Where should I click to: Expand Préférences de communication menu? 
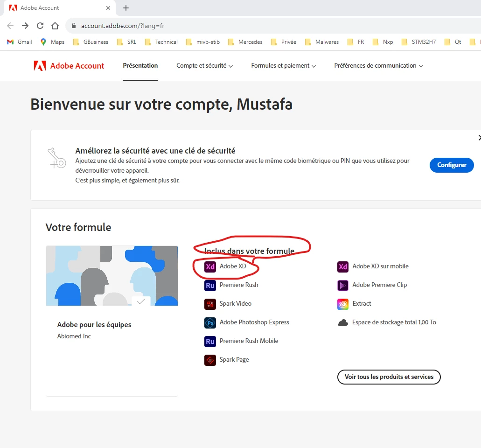click(x=378, y=66)
